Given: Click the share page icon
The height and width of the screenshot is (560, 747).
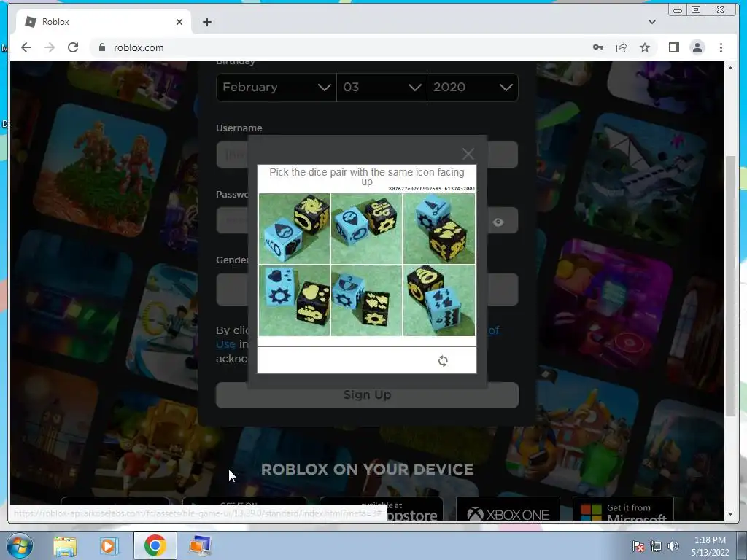Looking at the screenshot, I should click(622, 47).
